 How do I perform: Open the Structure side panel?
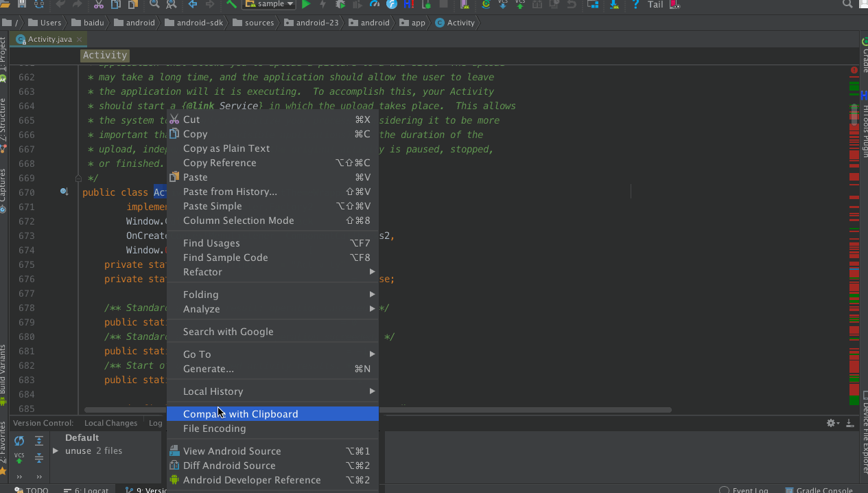coord(3,124)
